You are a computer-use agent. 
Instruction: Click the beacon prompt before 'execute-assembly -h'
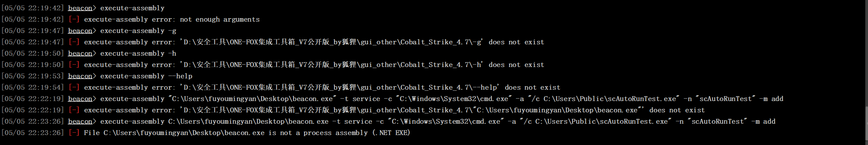[x=80, y=53]
